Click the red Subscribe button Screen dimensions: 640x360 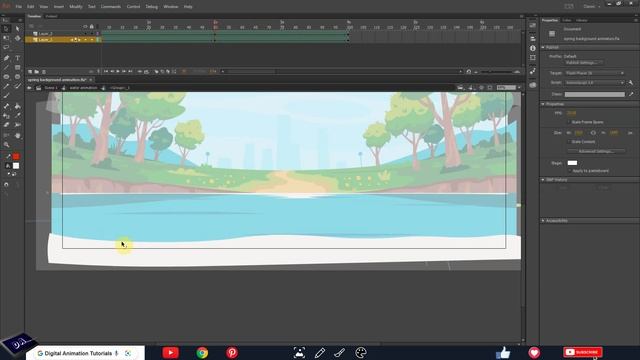(x=583, y=352)
